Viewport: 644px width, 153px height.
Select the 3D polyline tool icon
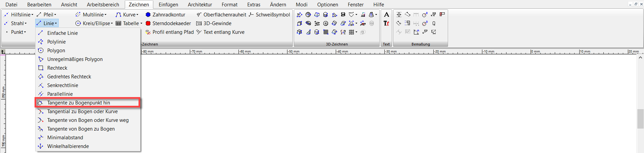tap(300, 14)
